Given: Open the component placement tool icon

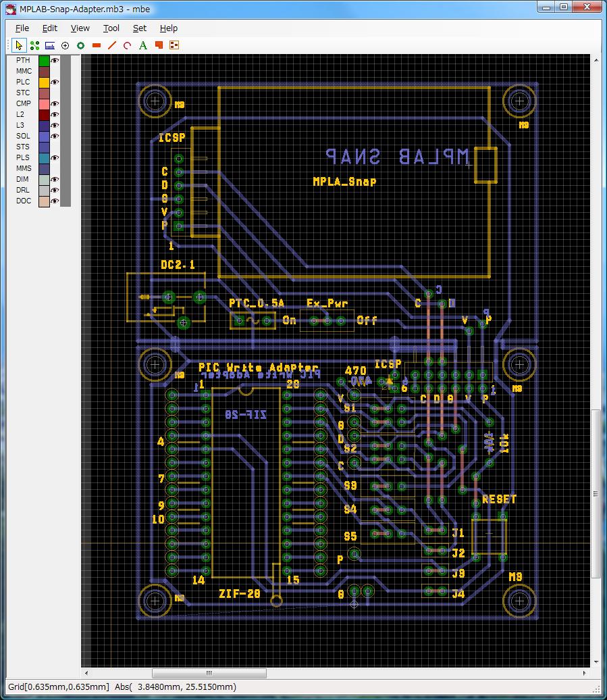Looking at the screenshot, I should [x=174, y=45].
